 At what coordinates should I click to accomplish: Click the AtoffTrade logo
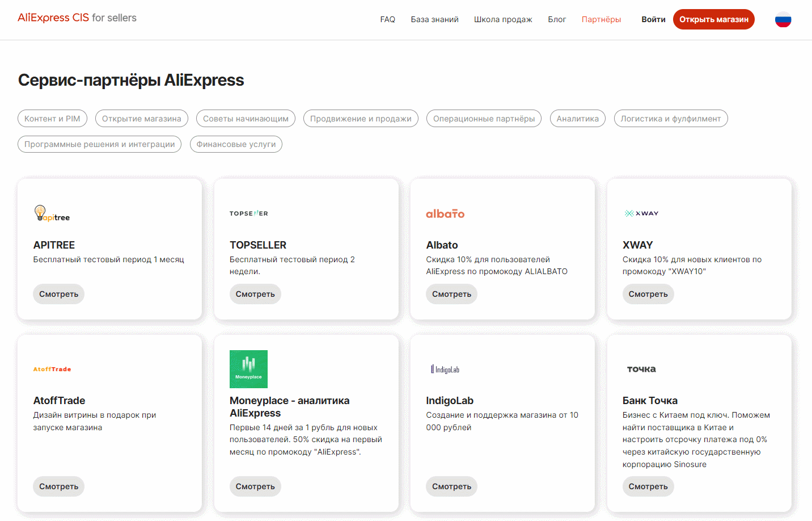(52, 369)
